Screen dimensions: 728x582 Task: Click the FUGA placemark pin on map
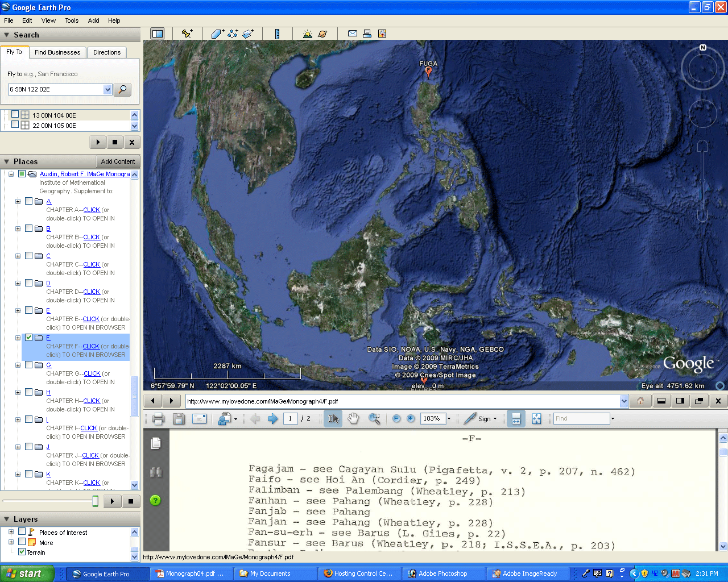click(428, 71)
